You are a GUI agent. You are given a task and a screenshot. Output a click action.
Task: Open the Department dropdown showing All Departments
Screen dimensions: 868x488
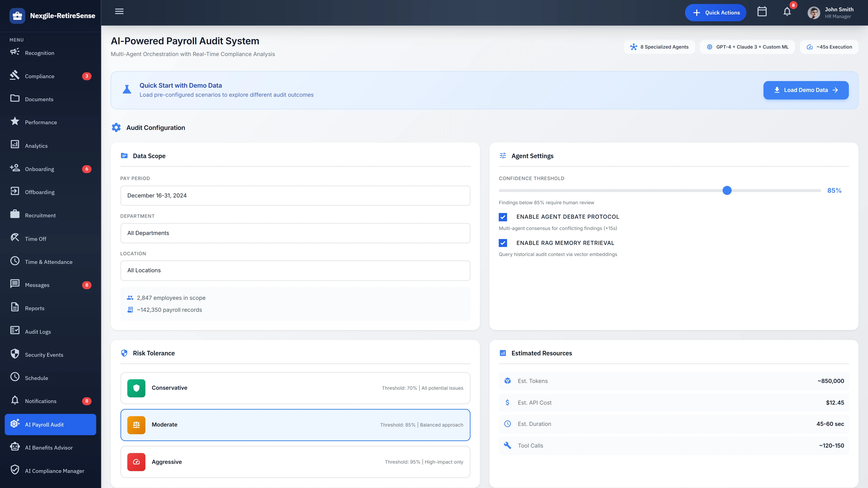[295, 233]
